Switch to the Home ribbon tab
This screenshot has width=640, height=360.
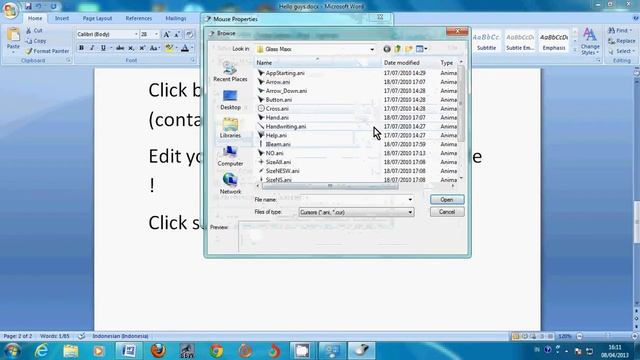click(35, 18)
